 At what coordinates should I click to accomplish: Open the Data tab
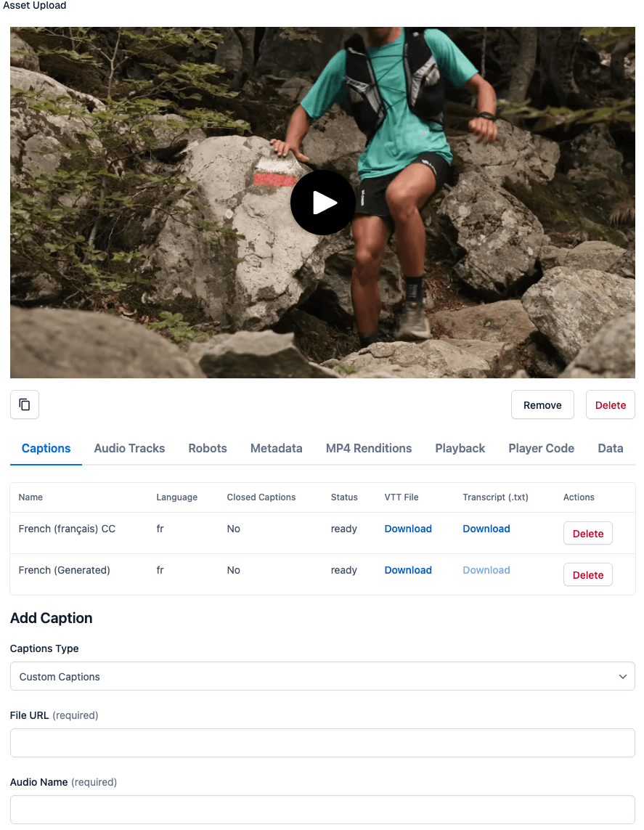coord(610,448)
